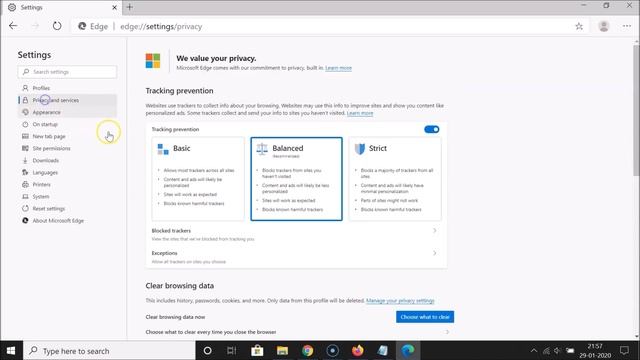Open Learn more link under privacy heading

(338, 68)
